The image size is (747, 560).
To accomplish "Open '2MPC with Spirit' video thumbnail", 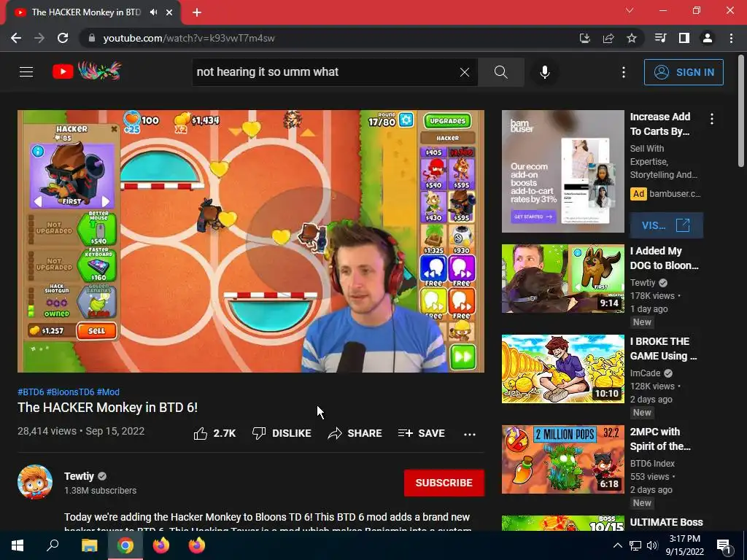I will (x=562, y=459).
